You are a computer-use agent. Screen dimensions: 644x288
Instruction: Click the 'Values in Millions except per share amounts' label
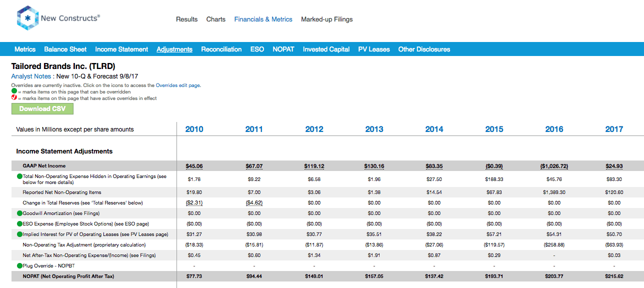click(75, 129)
